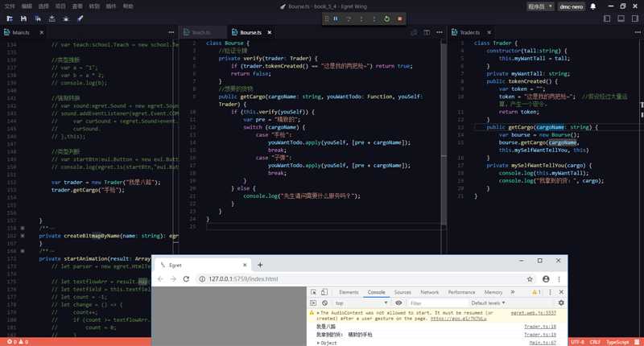This screenshot has height=346, width=644.
Task: Click TypeScript language mode in status bar
Action: (x=617, y=342)
